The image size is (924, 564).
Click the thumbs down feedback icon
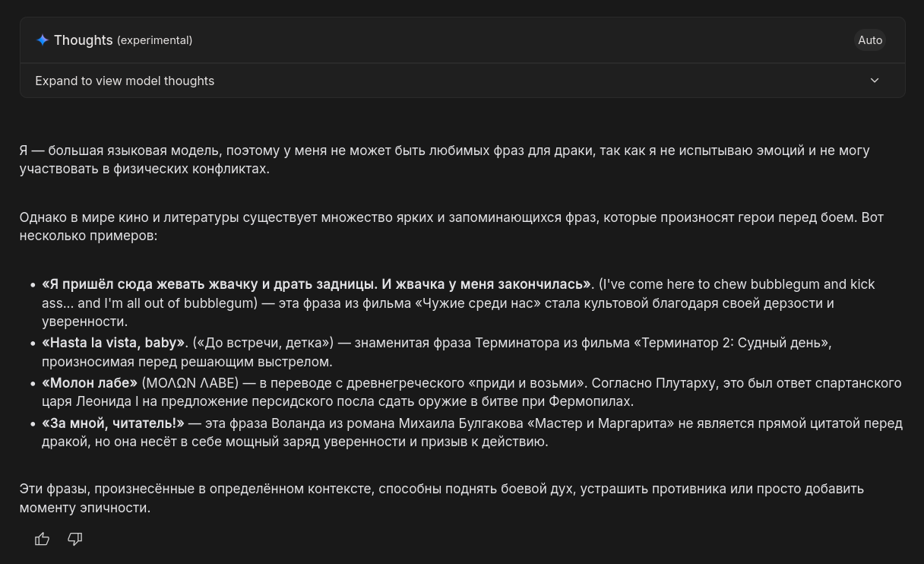point(74,539)
